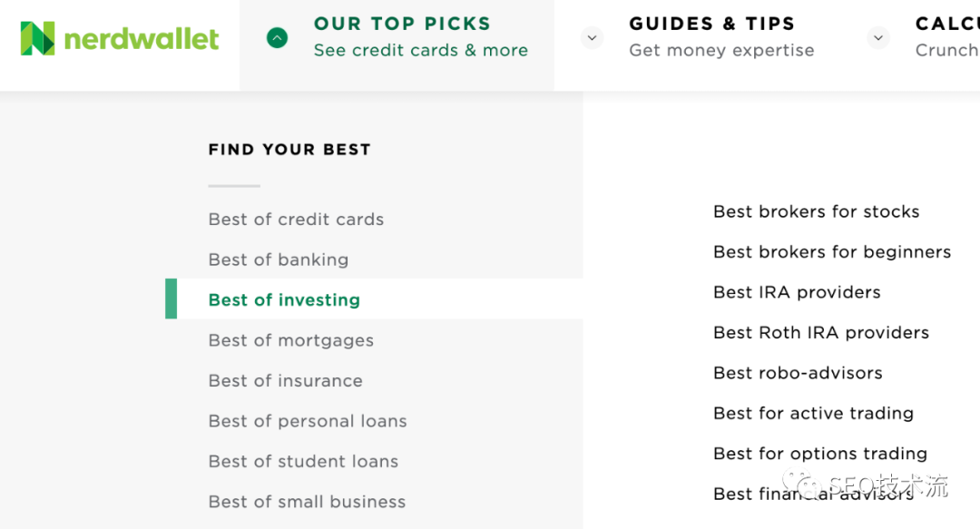Open Best IRA providers link
The height and width of the screenshot is (529, 980).
tap(797, 292)
